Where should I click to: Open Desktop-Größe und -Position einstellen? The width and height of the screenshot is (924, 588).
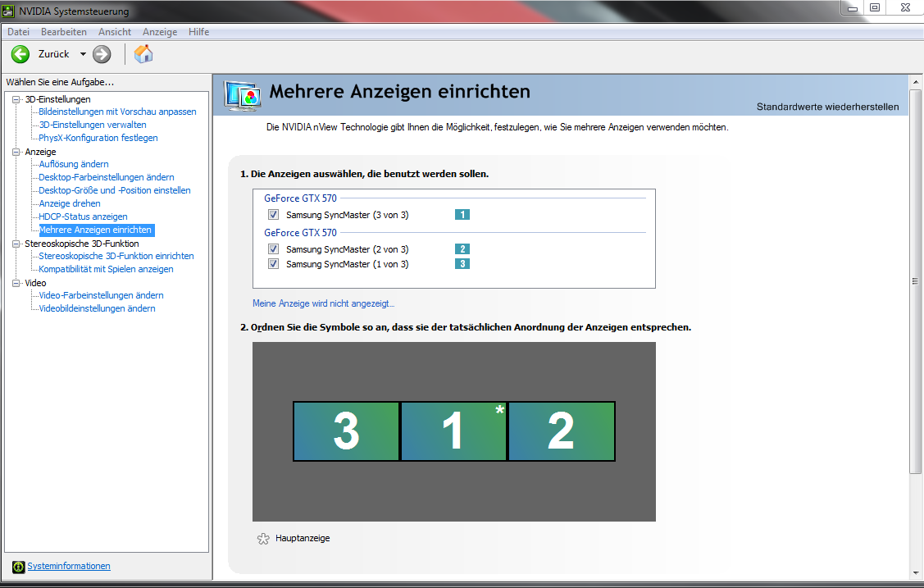114,190
